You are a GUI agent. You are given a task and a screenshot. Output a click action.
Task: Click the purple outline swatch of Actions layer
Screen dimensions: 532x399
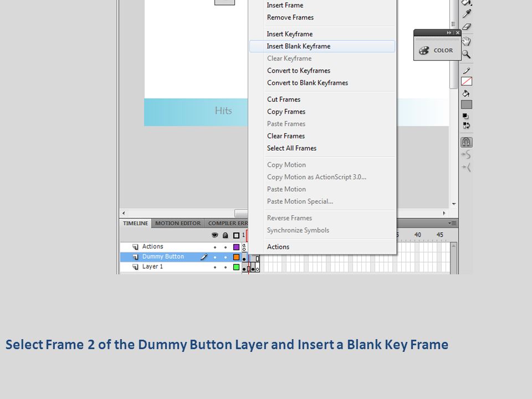[x=237, y=247]
